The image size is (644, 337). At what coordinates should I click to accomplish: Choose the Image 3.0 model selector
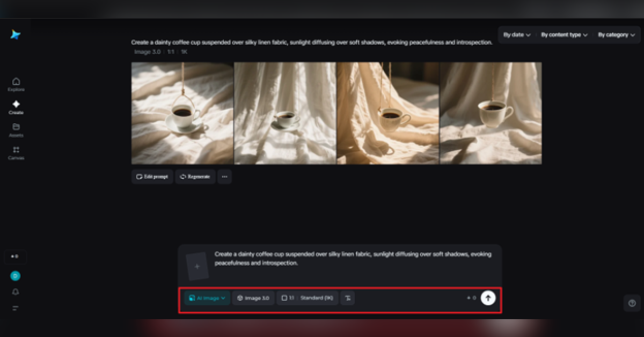[x=253, y=298]
